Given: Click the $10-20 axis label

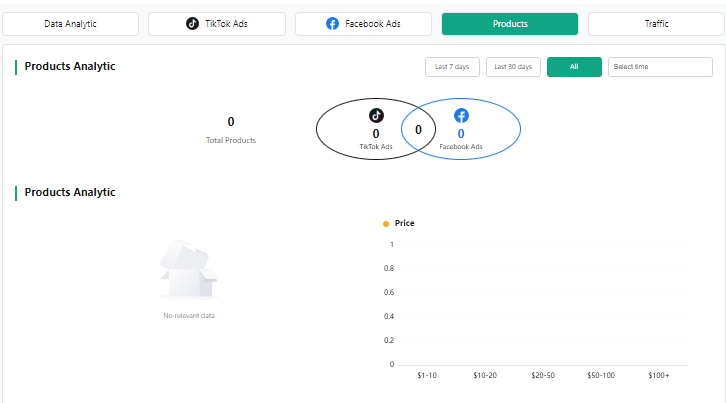Looking at the screenshot, I should pos(485,375).
